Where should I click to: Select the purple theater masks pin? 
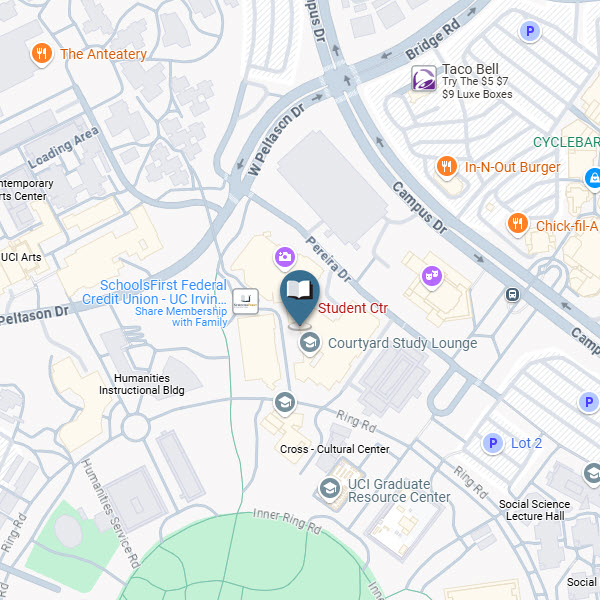click(x=432, y=277)
